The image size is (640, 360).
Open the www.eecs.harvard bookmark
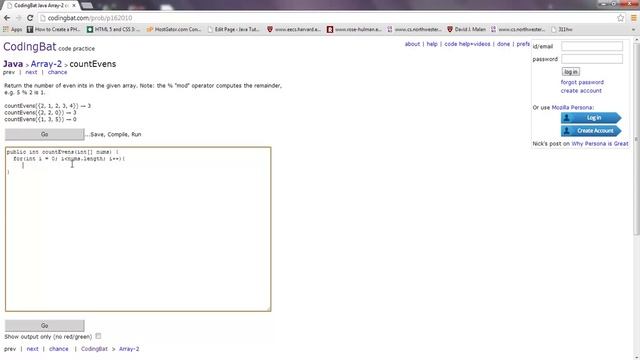click(293, 29)
